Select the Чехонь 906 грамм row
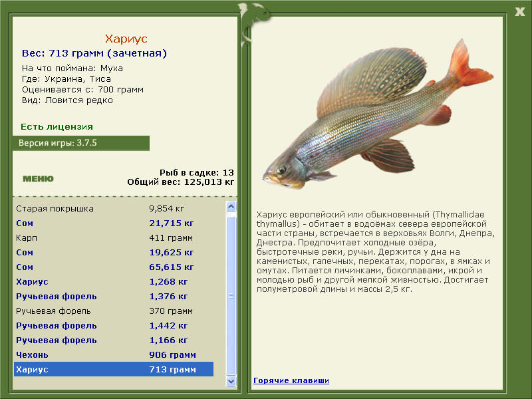Viewport: 532px width, 399px height. [x=114, y=354]
